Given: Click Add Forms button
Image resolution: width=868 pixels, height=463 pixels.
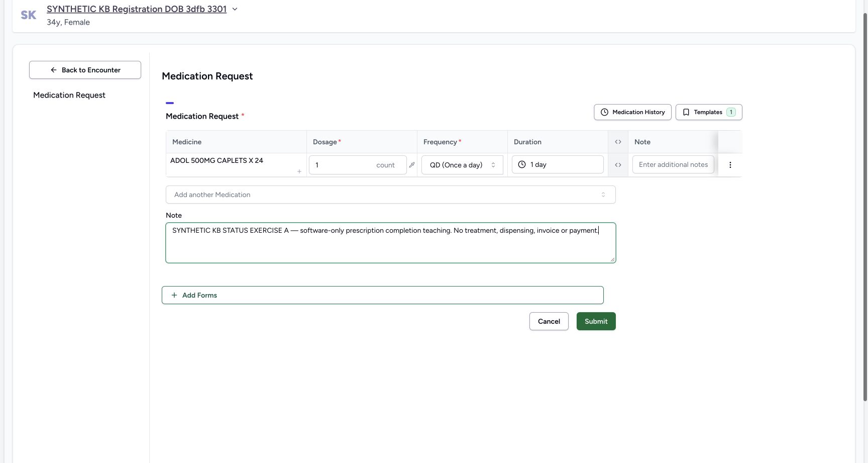Looking at the screenshot, I should click(x=383, y=295).
